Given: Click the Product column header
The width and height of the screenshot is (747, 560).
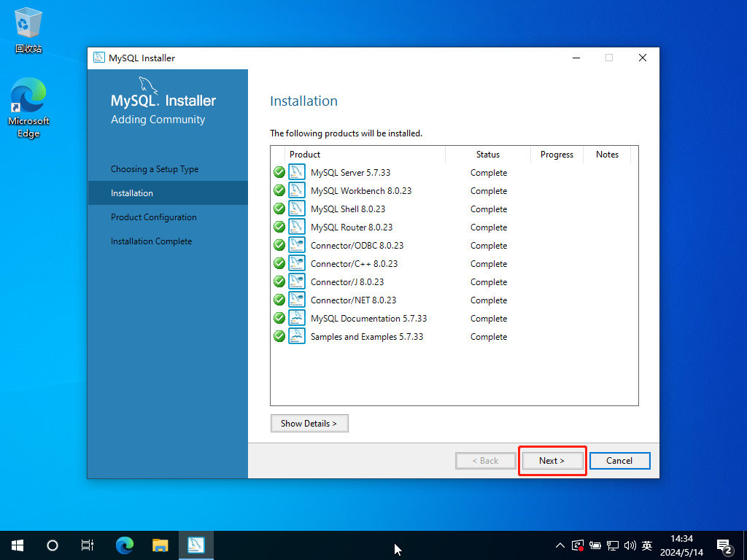Looking at the screenshot, I should tap(305, 155).
